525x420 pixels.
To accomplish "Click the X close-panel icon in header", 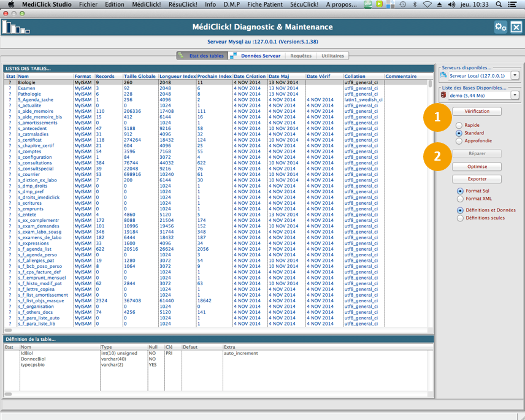I will click(516, 27).
